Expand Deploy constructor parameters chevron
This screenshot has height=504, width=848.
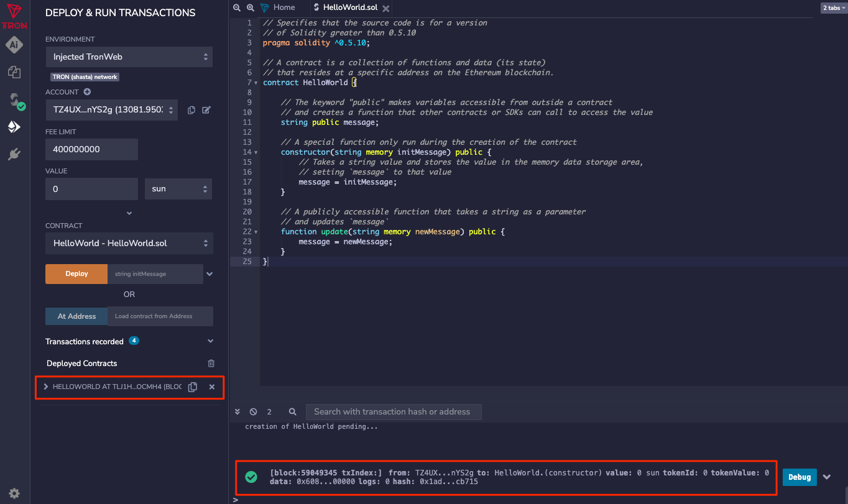tap(210, 274)
